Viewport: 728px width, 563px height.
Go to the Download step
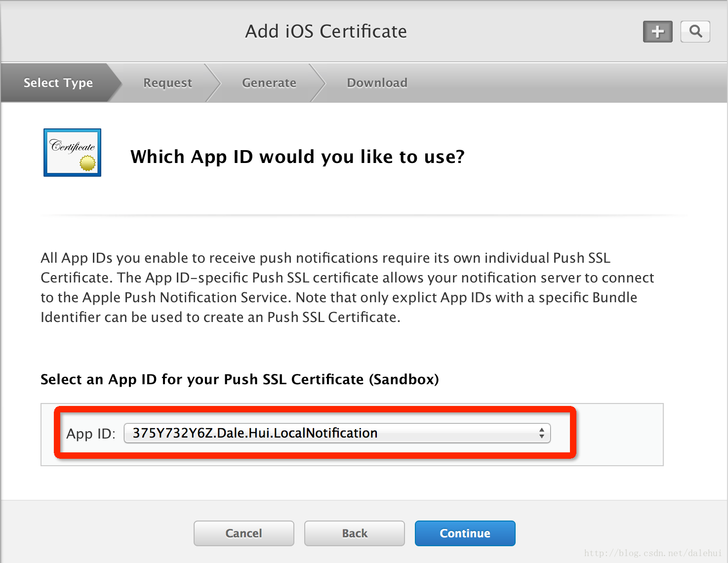(x=377, y=82)
